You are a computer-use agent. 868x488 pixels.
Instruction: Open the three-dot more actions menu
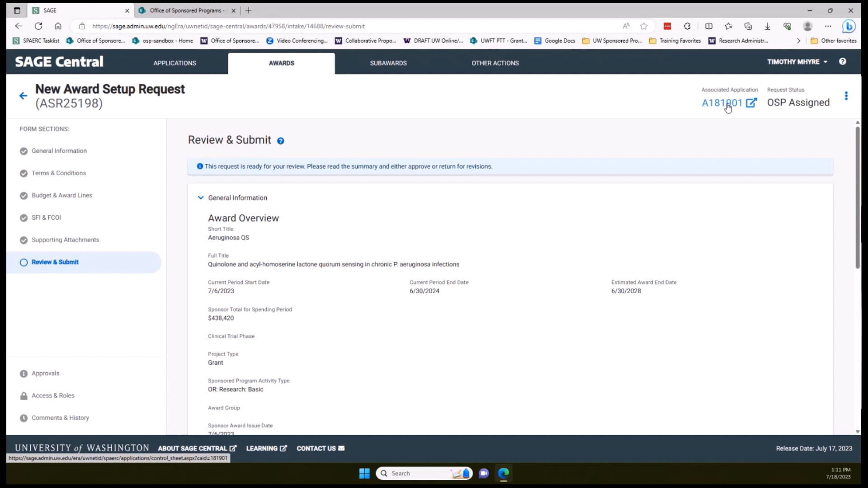point(846,96)
